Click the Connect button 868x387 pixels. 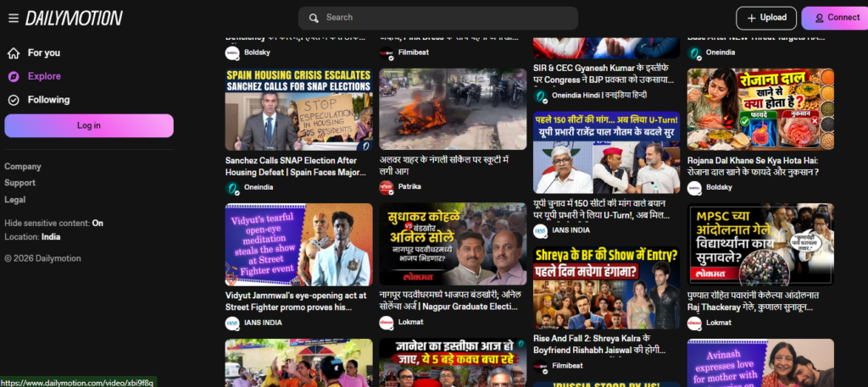pyautogui.click(x=836, y=19)
